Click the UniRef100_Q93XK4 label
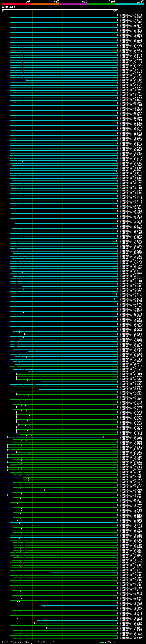This screenshot has width=146, height=644. [x=131, y=387]
